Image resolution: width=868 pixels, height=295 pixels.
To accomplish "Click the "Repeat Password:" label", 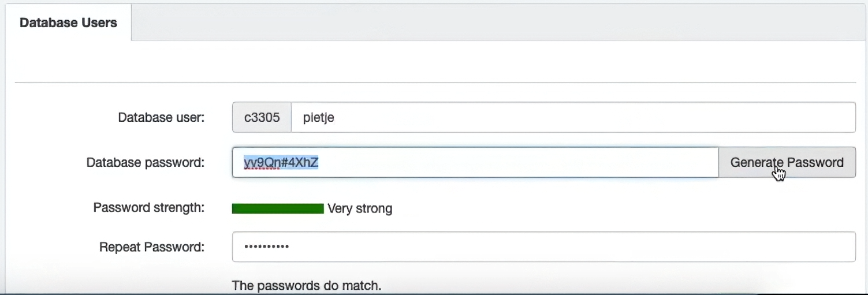I will click(x=152, y=248).
